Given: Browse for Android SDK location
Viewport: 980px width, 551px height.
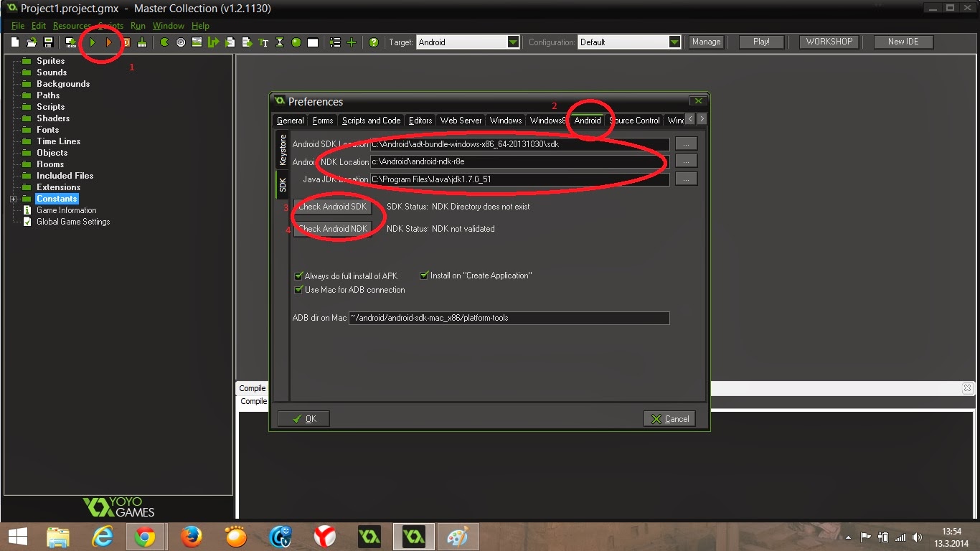Looking at the screenshot, I should pos(686,144).
